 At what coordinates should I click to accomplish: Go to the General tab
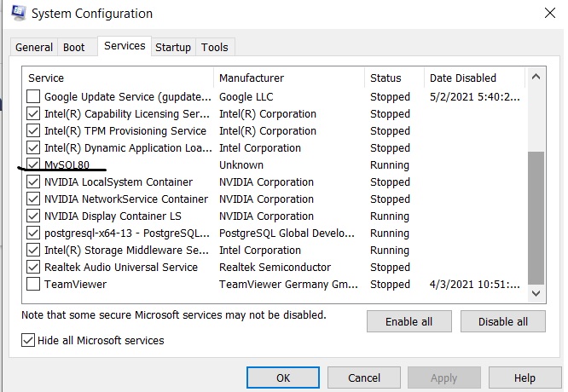(x=34, y=47)
